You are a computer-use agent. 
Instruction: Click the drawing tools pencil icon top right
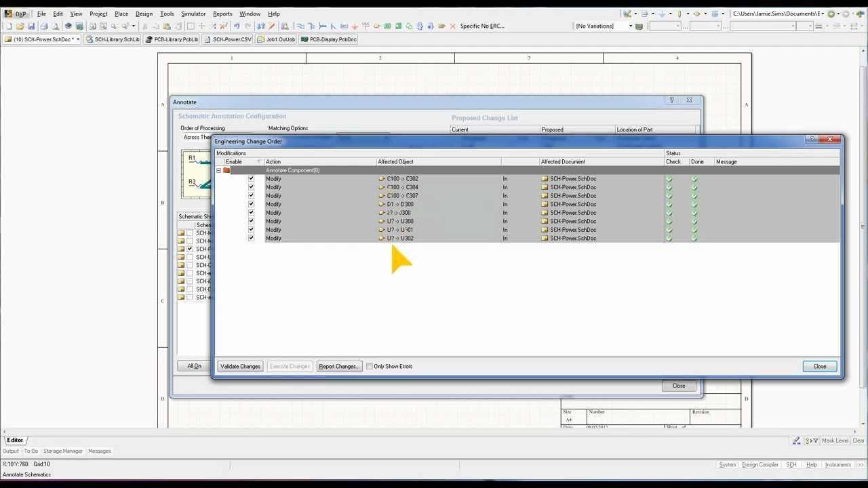(627, 14)
